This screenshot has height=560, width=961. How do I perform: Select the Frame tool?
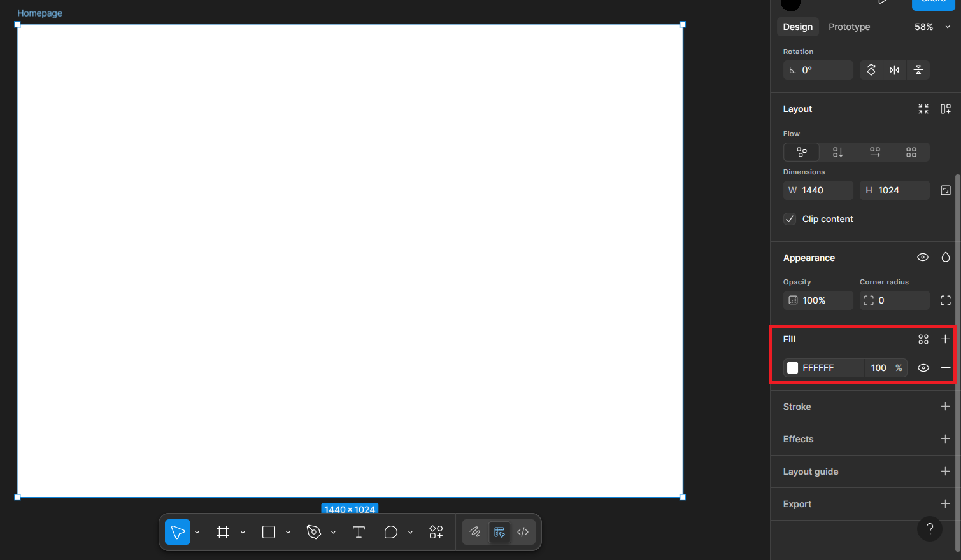[x=222, y=532]
